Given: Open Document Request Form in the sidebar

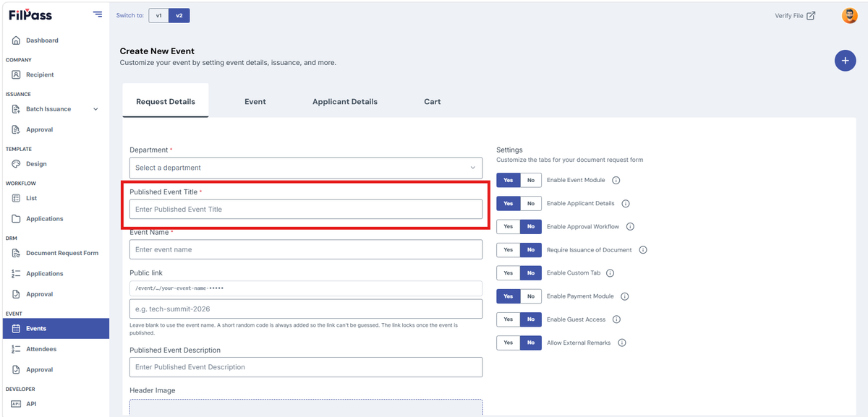Looking at the screenshot, I should (x=62, y=253).
